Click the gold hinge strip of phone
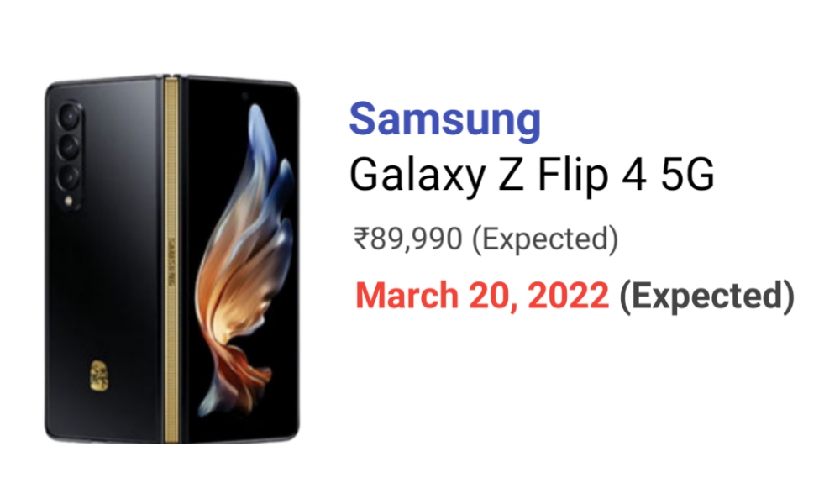The width and height of the screenshot is (840, 504). point(171,260)
